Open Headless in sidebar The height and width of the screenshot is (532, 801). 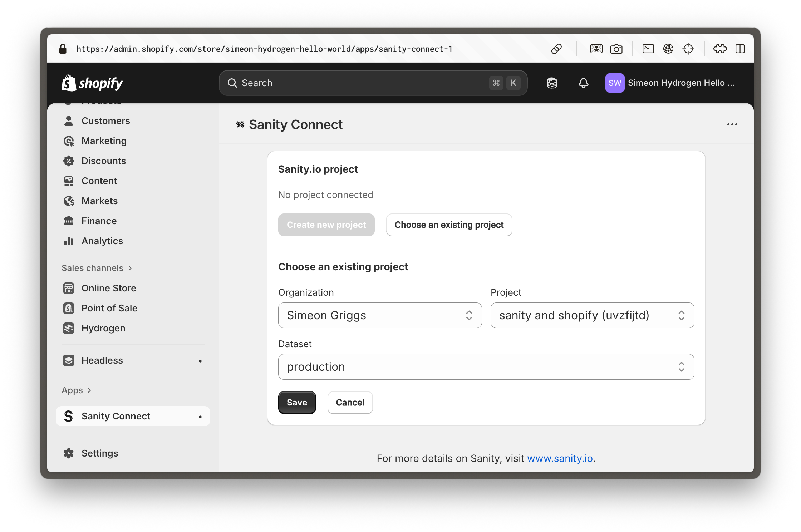[133, 360]
